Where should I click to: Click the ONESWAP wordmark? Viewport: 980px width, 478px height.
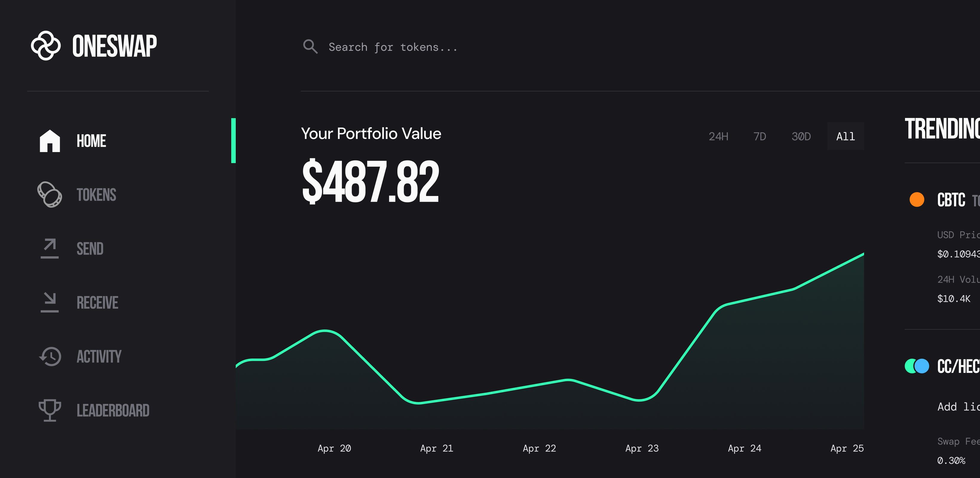coord(114,46)
